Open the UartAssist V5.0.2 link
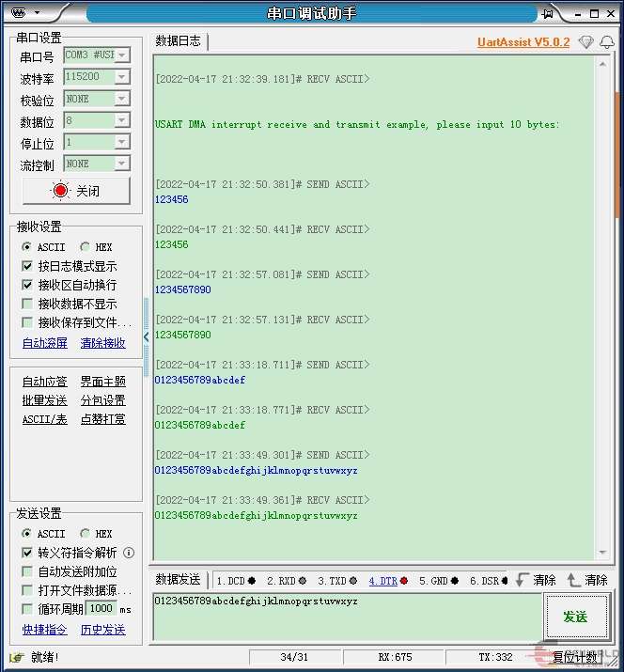The height and width of the screenshot is (672, 624). point(523,42)
